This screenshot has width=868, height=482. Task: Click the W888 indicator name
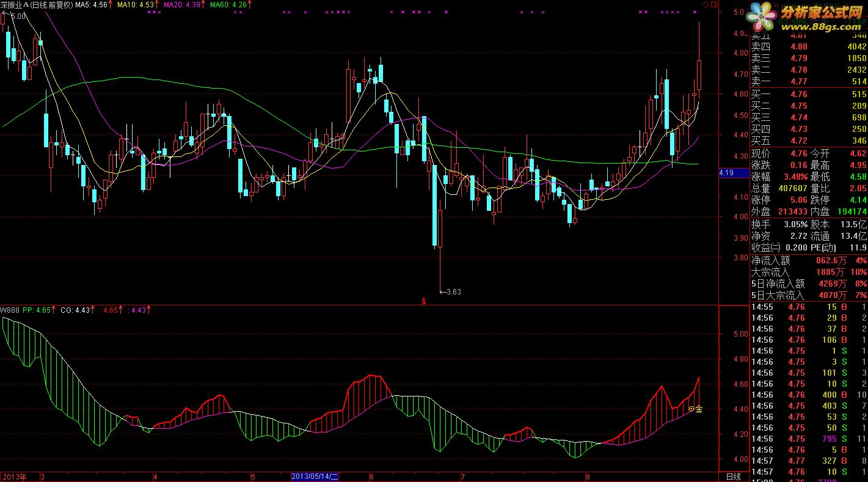(10, 310)
